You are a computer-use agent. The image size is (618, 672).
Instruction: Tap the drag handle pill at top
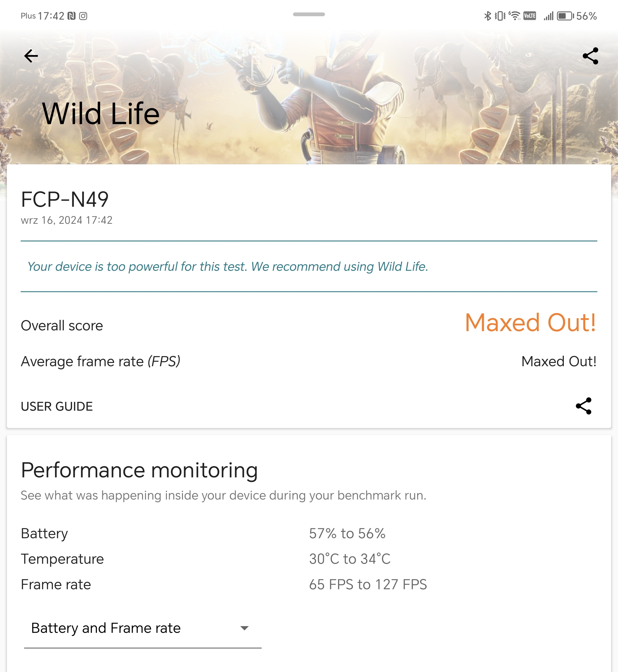[x=309, y=14]
